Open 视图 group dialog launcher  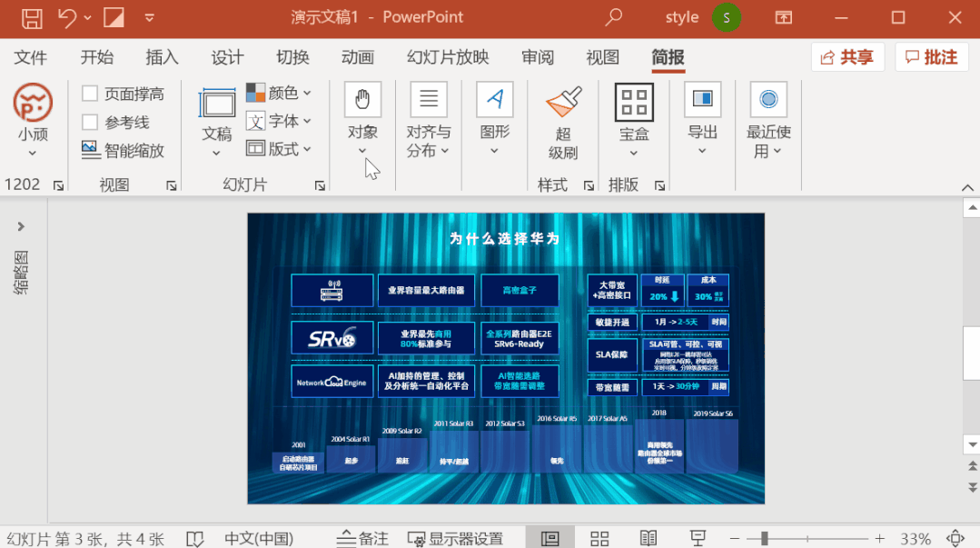(172, 185)
